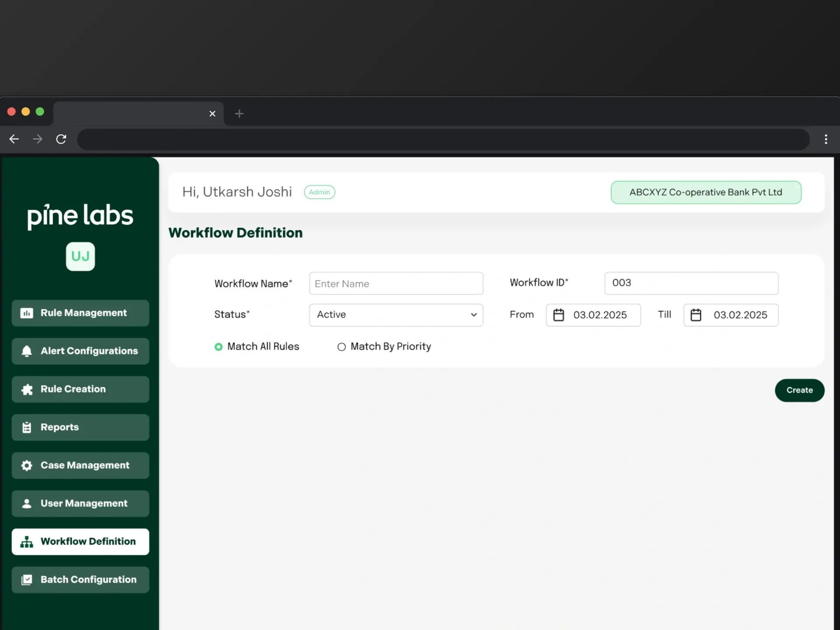840x630 pixels.
Task: Click the From date calendar icon
Action: tap(559, 315)
